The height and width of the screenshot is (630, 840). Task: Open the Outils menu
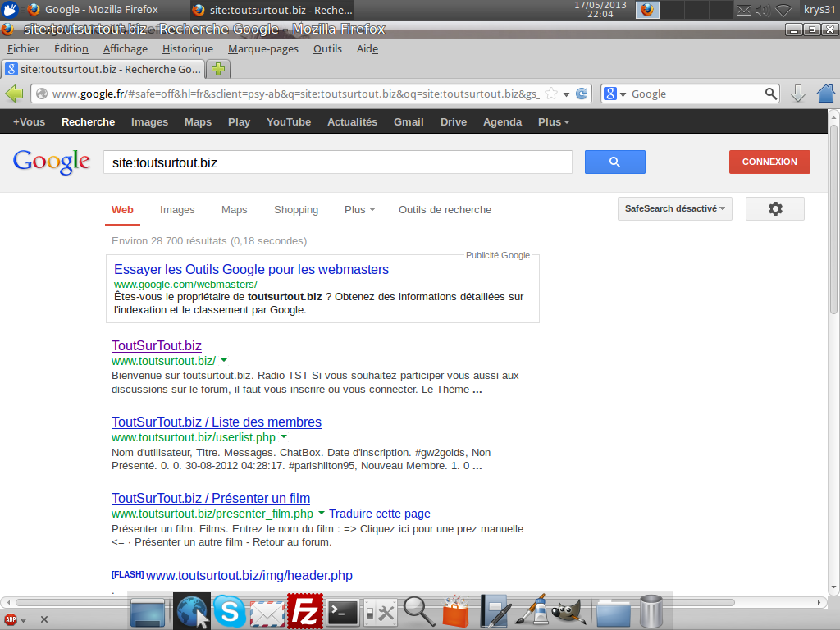coord(327,48)
